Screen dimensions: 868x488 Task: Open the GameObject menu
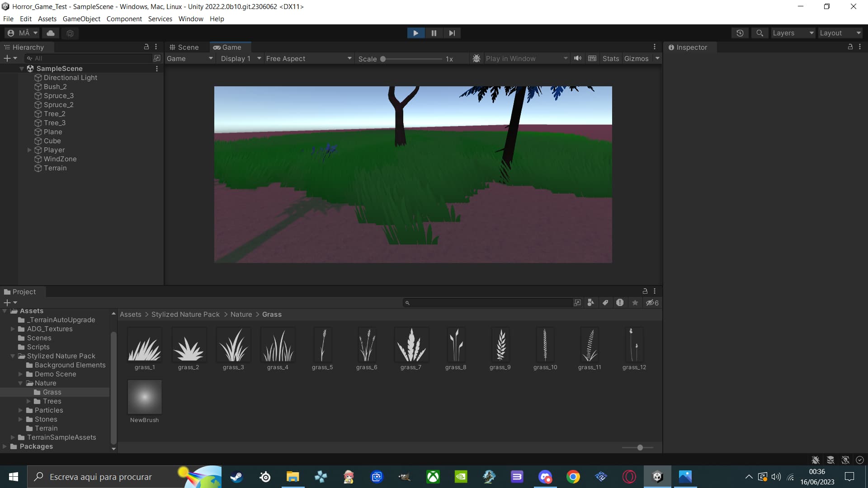point(81,19)
